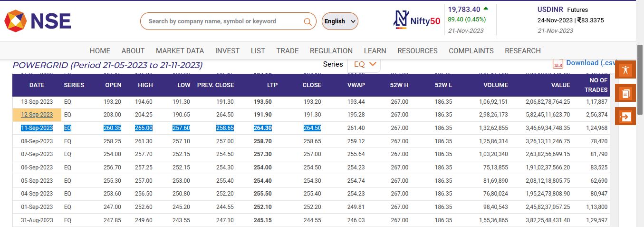Click the 01-Sep-2023 date cell
Image resolution: width=644 pixels, height=227 pixels.
pos(37,207)
